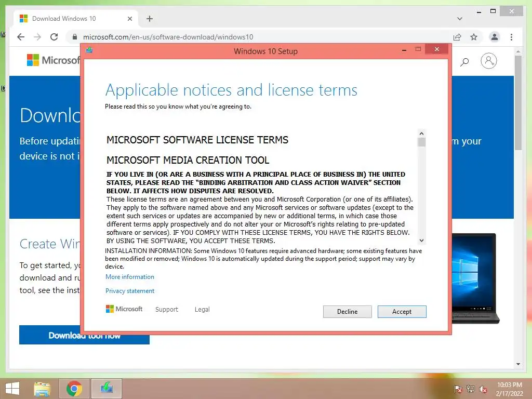This screenshot has height=399, width=532.
Task: Click the license text scroll down arrow
Action: (x=421, y=240)
